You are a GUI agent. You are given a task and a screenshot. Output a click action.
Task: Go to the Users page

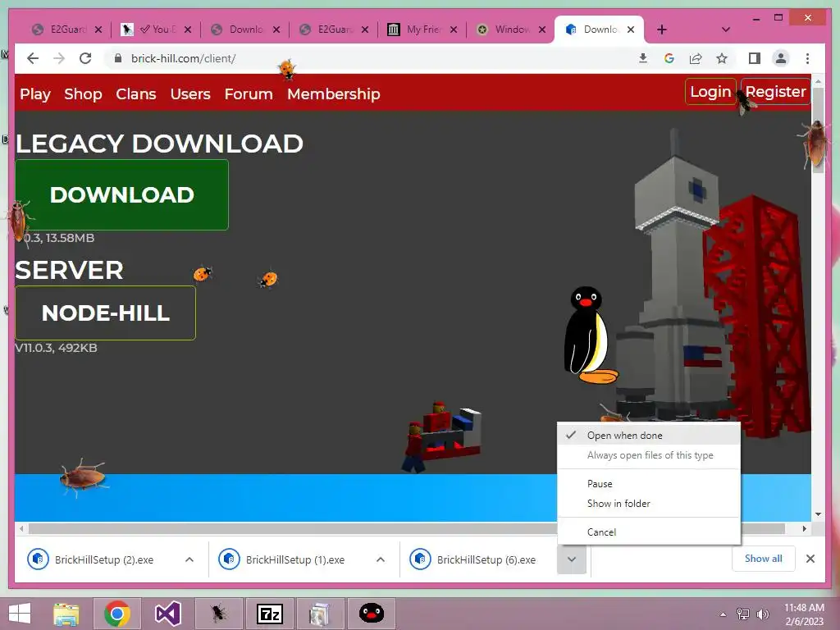point(190,94)
